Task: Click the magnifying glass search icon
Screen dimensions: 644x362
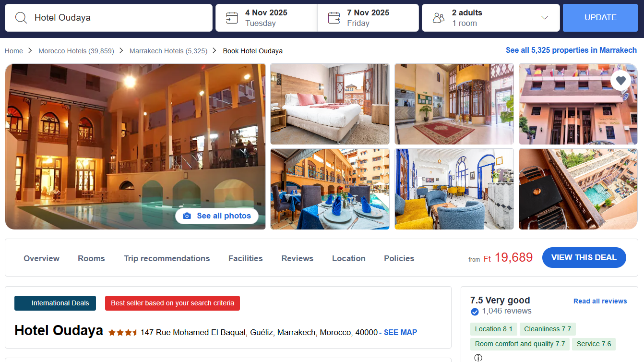Action: [x=21, y=18]
